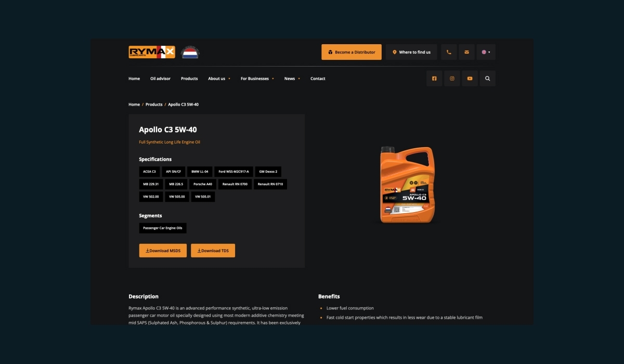Click the Specifications heading
This screenshot has width=624, height=364.
[155, 159]
